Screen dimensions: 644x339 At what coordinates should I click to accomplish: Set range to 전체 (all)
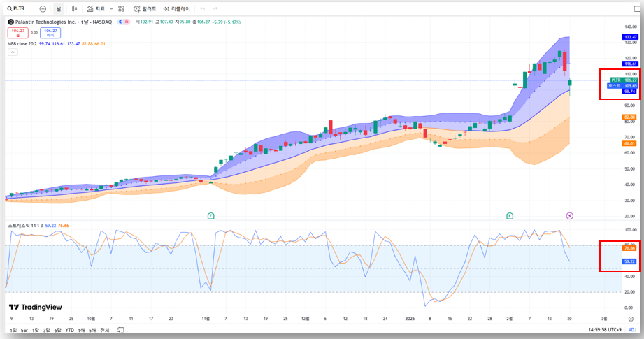(x=105, y=330)
